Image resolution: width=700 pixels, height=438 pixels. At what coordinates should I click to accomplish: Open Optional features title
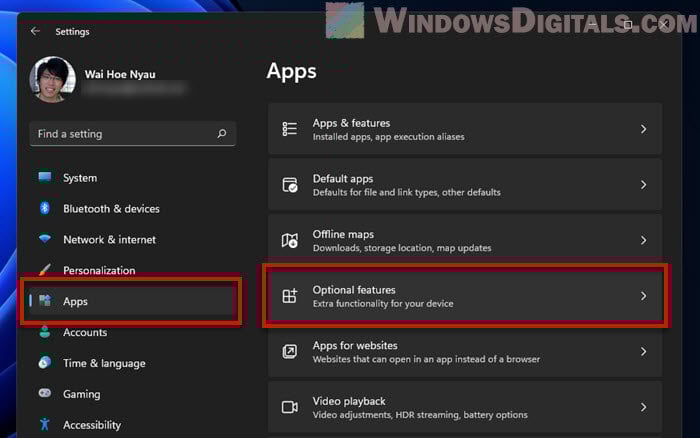[x=354, y=290]
